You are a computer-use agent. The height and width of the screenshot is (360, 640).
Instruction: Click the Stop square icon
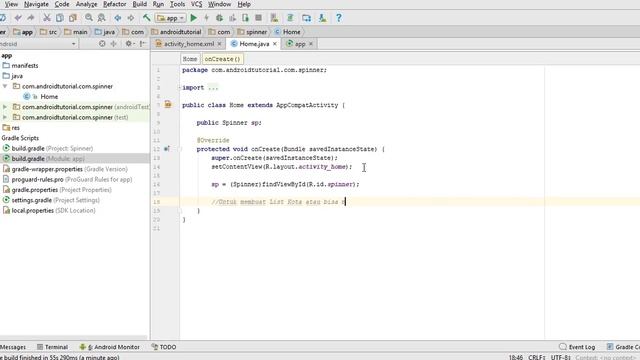coord(258,18)
